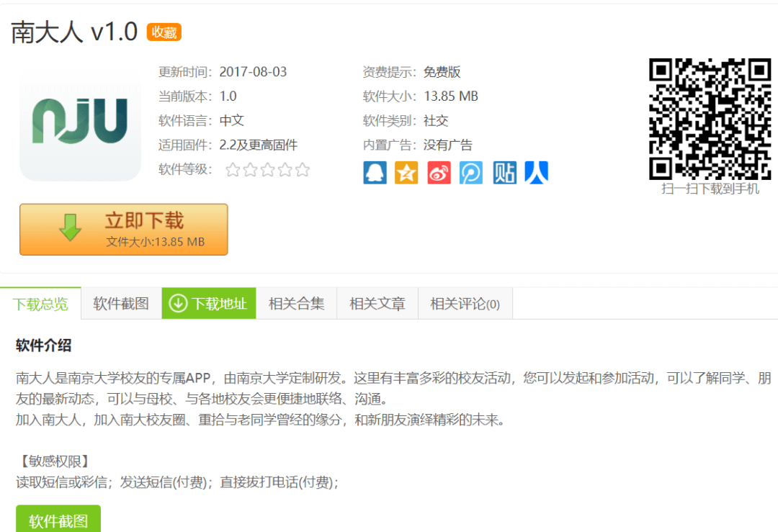
Task: Share to QQ via the penguin icon
Action: pos(375,173)
